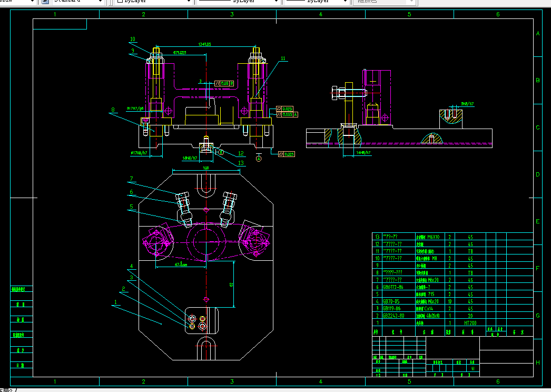Click the GB70-85 cell in parts list
The height and width of the screenshot is (392, 551).
(391, 302)
